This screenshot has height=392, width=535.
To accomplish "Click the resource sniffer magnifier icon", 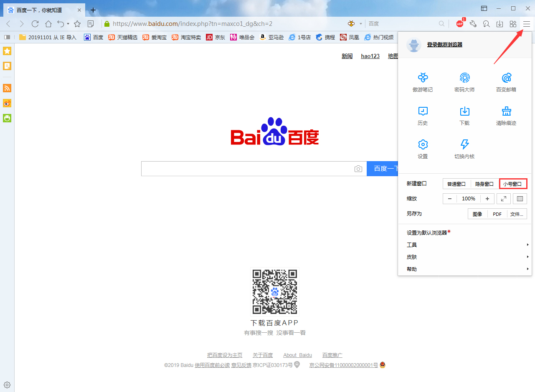I will [x=486, y=24].
